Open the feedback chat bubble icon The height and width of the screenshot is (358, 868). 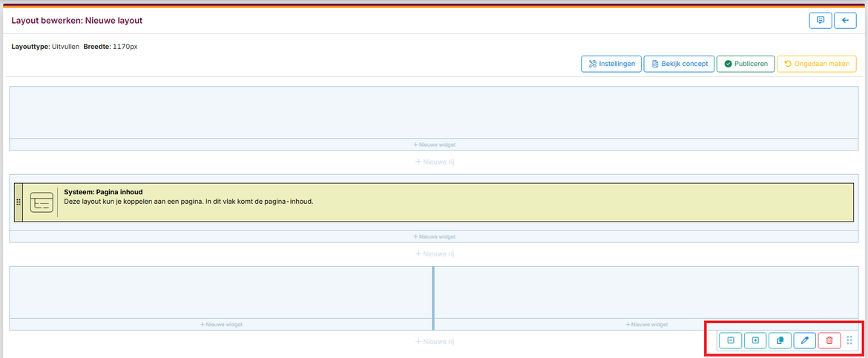[821, 21]
